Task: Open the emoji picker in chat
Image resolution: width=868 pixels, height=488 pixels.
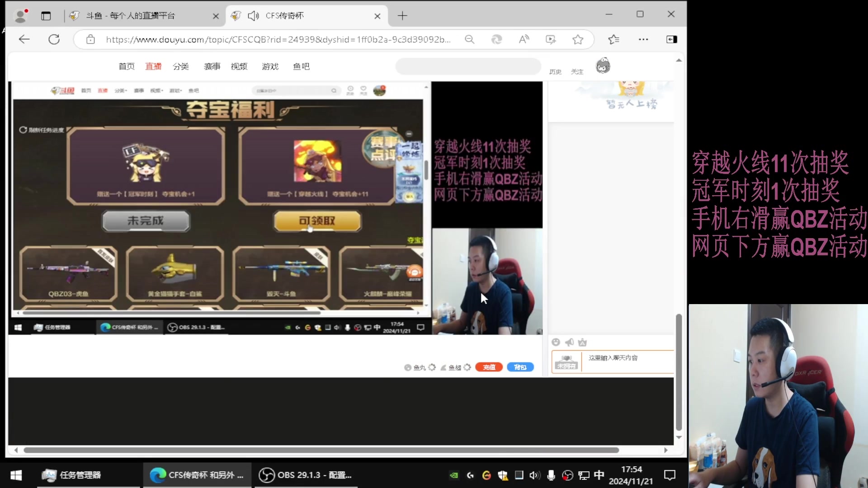Action: pos(556,342)
